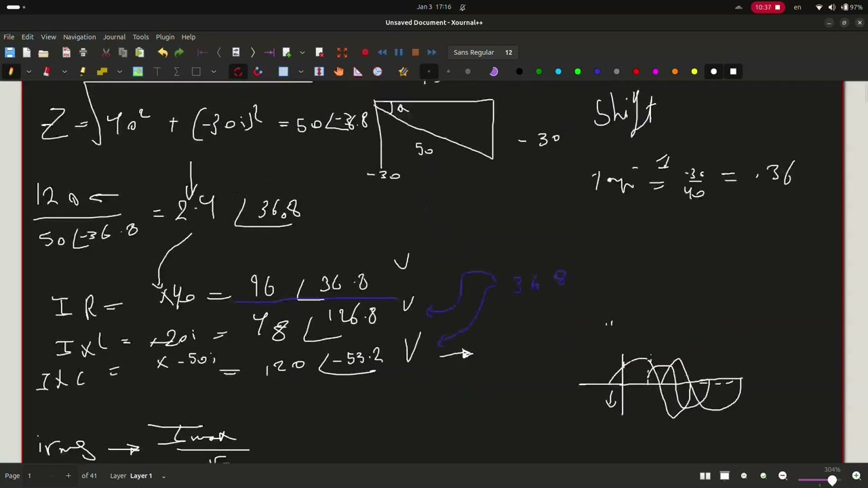Save the document with the floppy disk icon
This screenshot has width=868, height=488.
(9, 52)
